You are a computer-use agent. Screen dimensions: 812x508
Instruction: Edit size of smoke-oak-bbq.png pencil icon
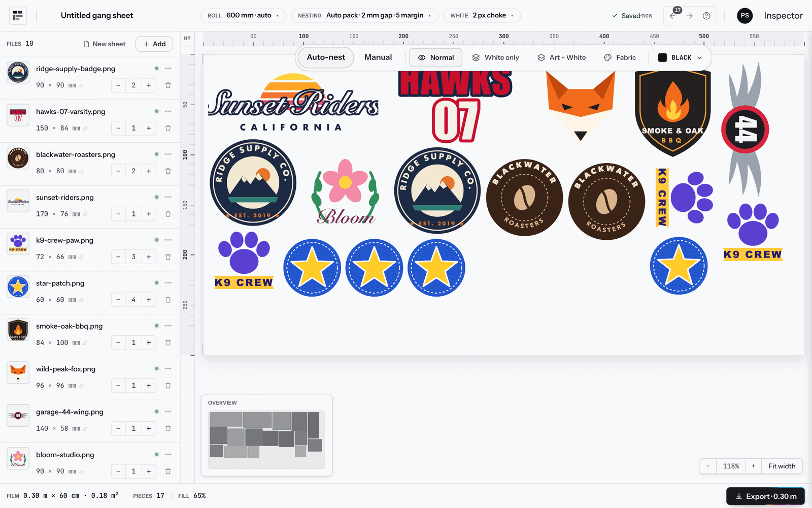tap(85, 343)
